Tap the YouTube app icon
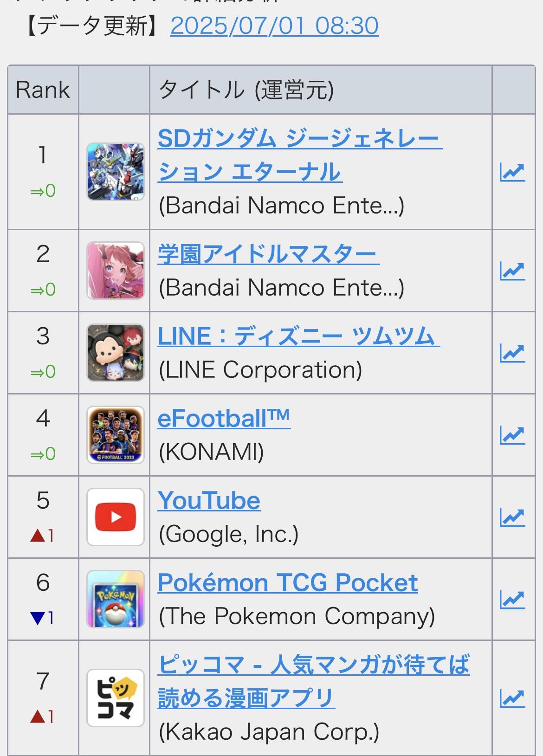This screenshot has width=543, height=756. (x=116, y=517)
